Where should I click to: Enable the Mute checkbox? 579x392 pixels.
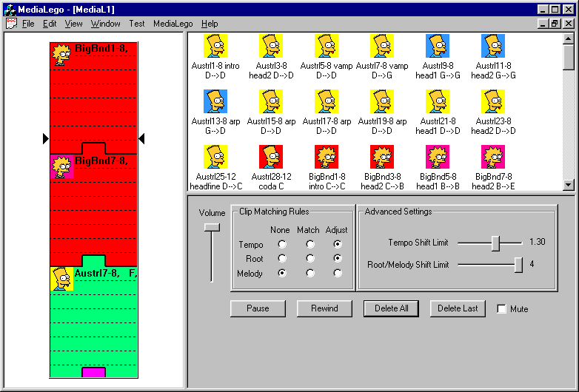[501, 308]
